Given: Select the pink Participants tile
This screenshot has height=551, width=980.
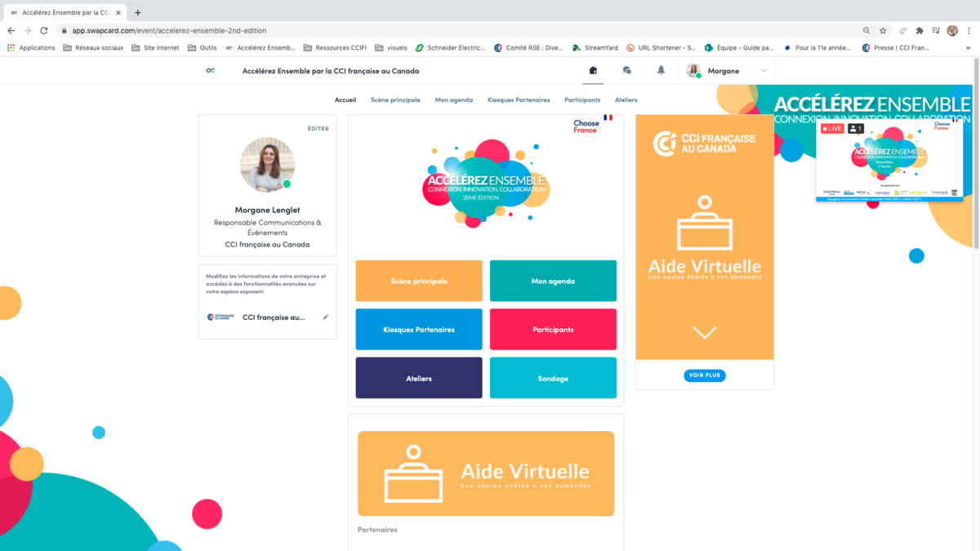Looking at the screenshot, I should pyautogui.click(x=553, y=330).
